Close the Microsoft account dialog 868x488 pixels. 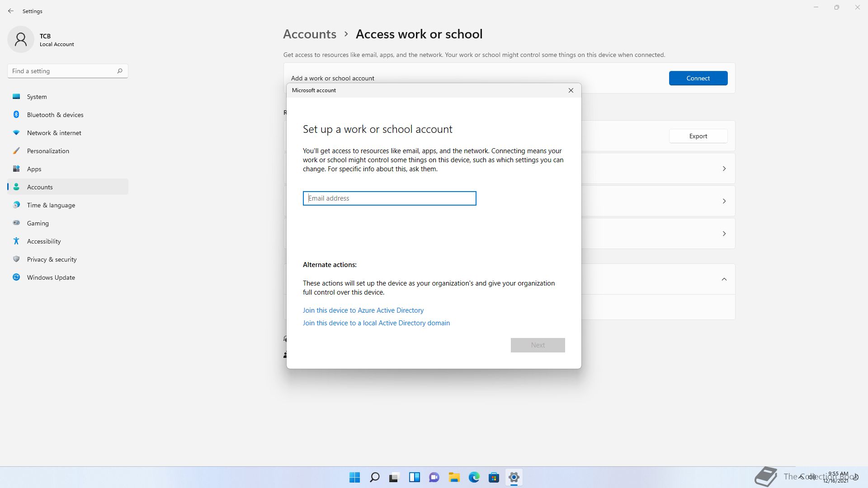click(571, 90)
